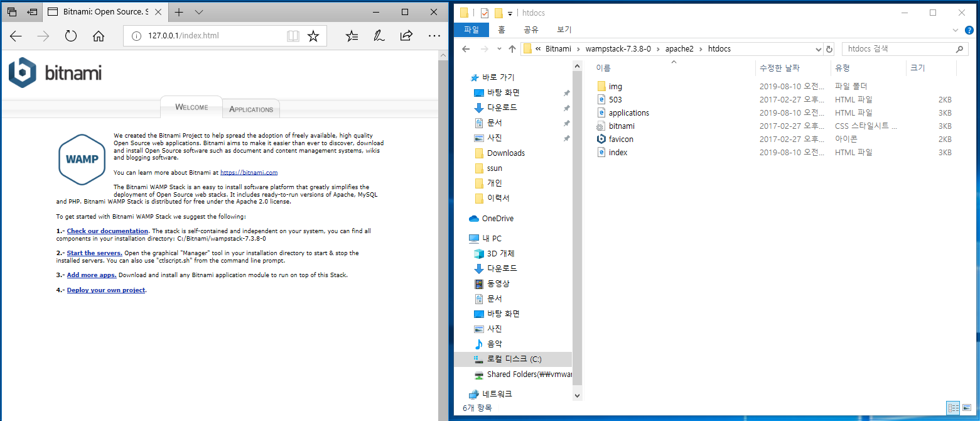This screenshot has height=421, width=980.
Task: Open the Edge home page icon
Action: (99, 36)
